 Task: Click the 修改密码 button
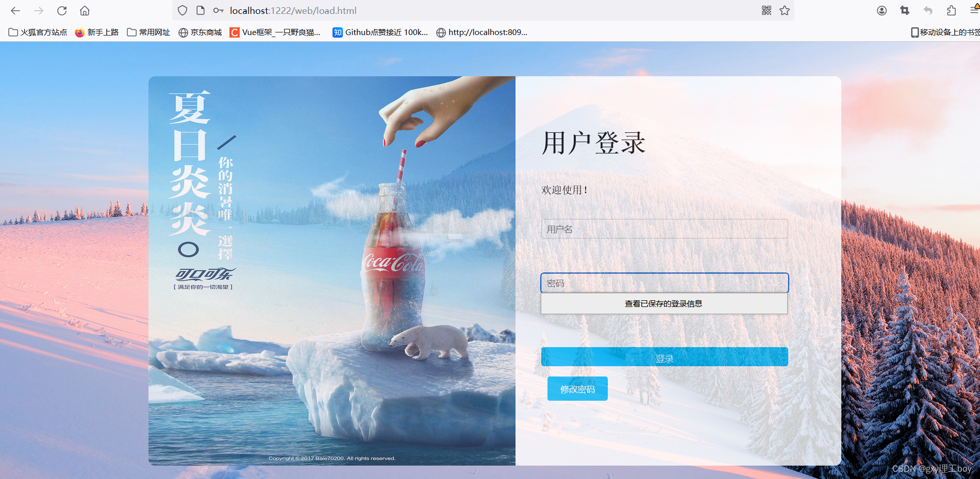tap(577, 389)
